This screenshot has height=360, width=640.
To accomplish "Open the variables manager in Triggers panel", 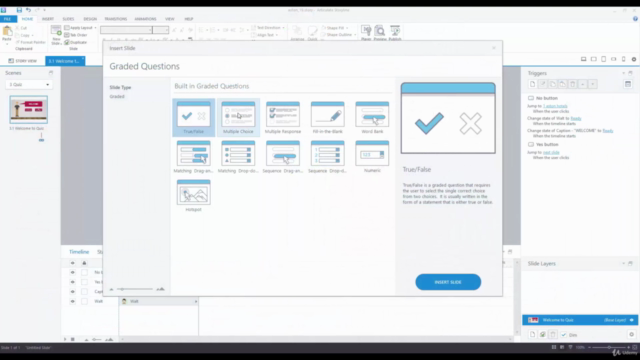I will (628, 84).
